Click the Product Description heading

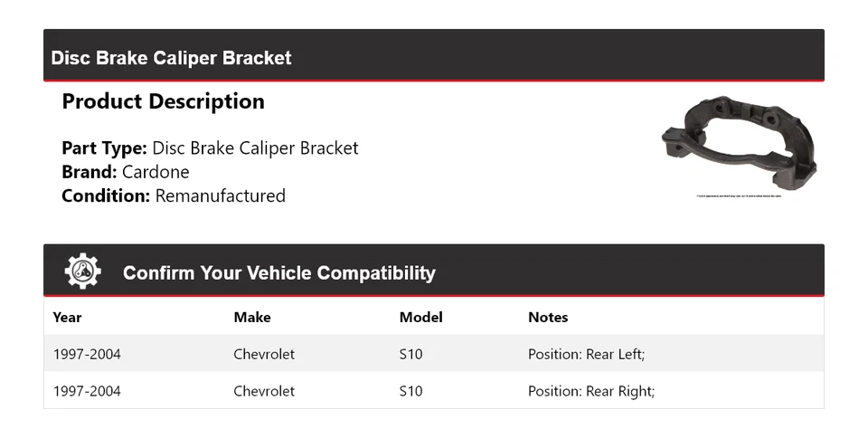(x=163, y=101)
